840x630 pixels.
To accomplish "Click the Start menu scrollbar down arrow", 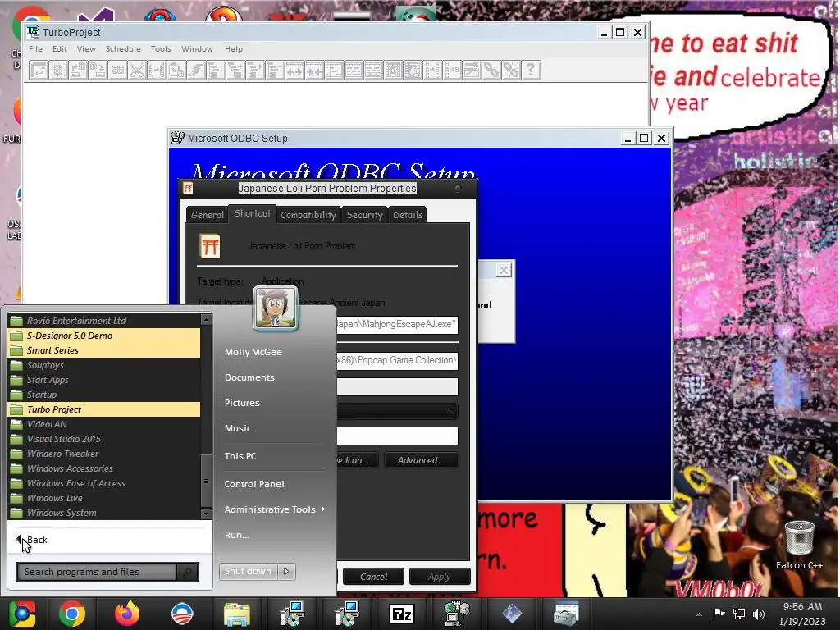I will pyautogui.click(x=206, y=514).
